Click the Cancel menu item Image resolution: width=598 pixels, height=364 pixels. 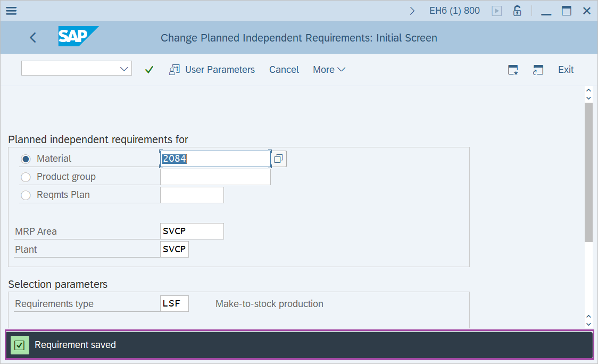tap(284, 70)
